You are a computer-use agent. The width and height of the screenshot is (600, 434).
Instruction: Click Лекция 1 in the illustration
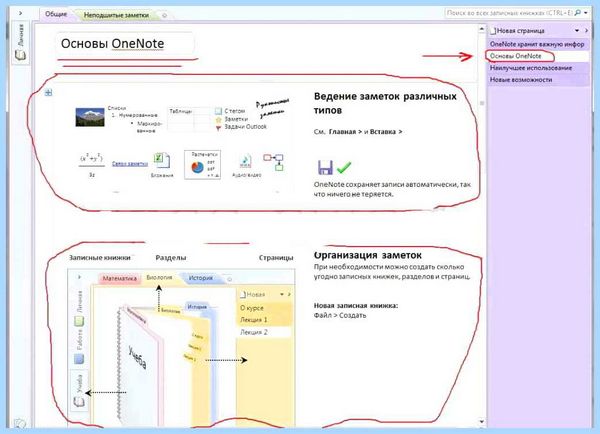(x=264, y=320)
